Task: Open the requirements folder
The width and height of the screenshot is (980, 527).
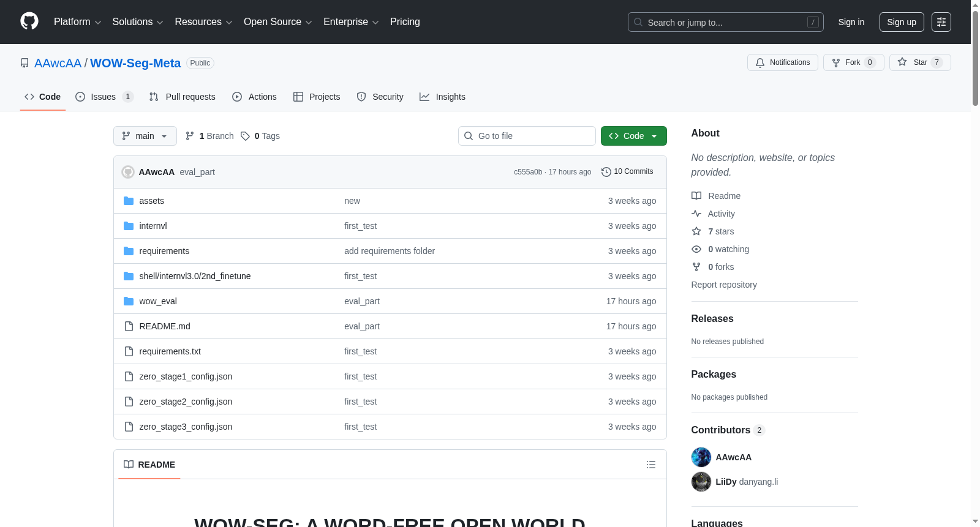Action: point(164,251)
